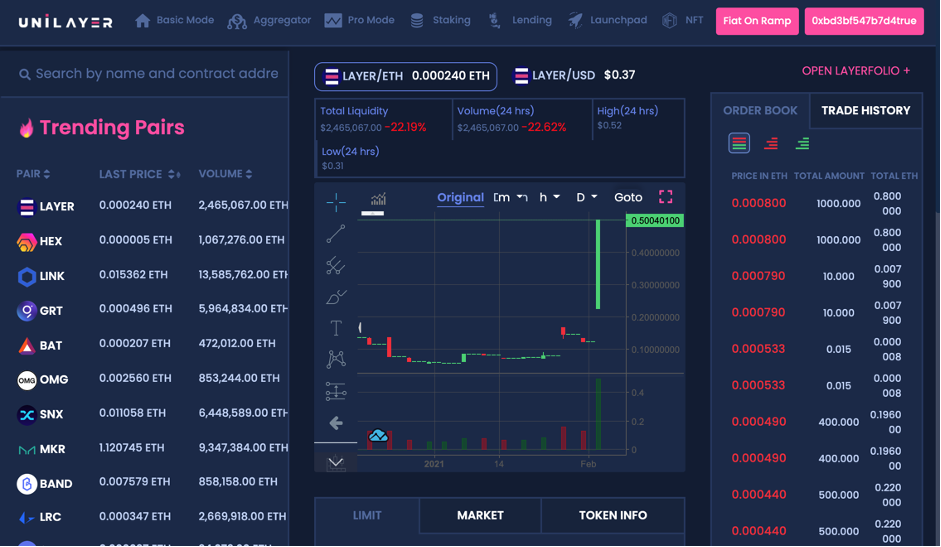The height and width of the screenshot is (547, 941).
Task: Open the TOKEN INFO tab
Action: point(613,515)
